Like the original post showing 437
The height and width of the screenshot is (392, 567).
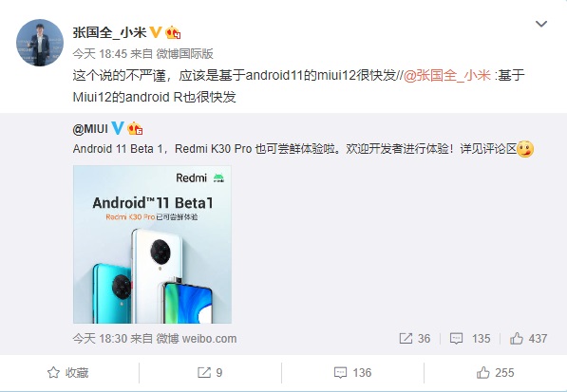[528, 339]
